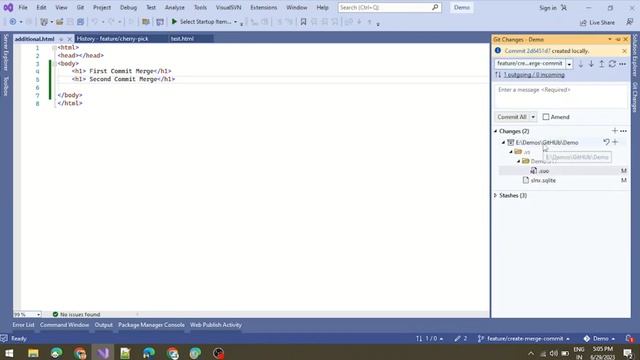Open the Git menu
The width and height of the screenshot is (640, 360).
click(x=80, y=7)
